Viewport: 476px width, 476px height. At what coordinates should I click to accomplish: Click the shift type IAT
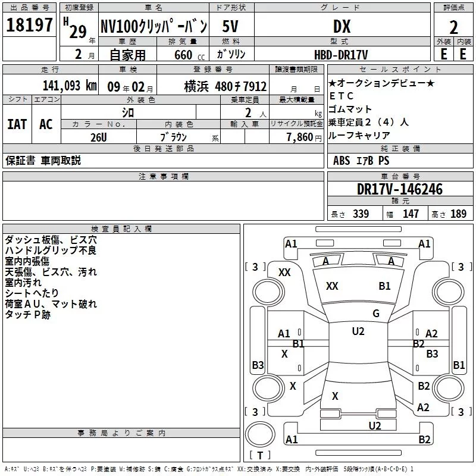click(x=17, y=124)
